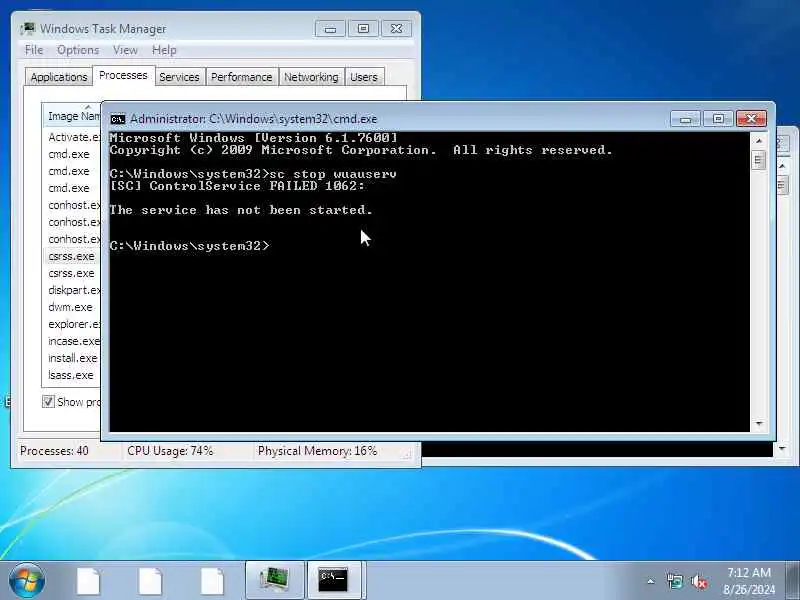Switch to the Networking tab
Screen dimensions: 800x600
tap(311, 77)
